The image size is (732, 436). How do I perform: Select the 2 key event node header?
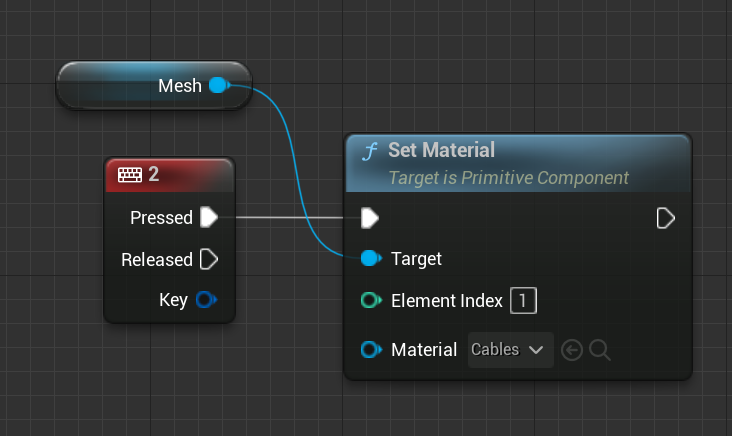(x=180, y=175)
